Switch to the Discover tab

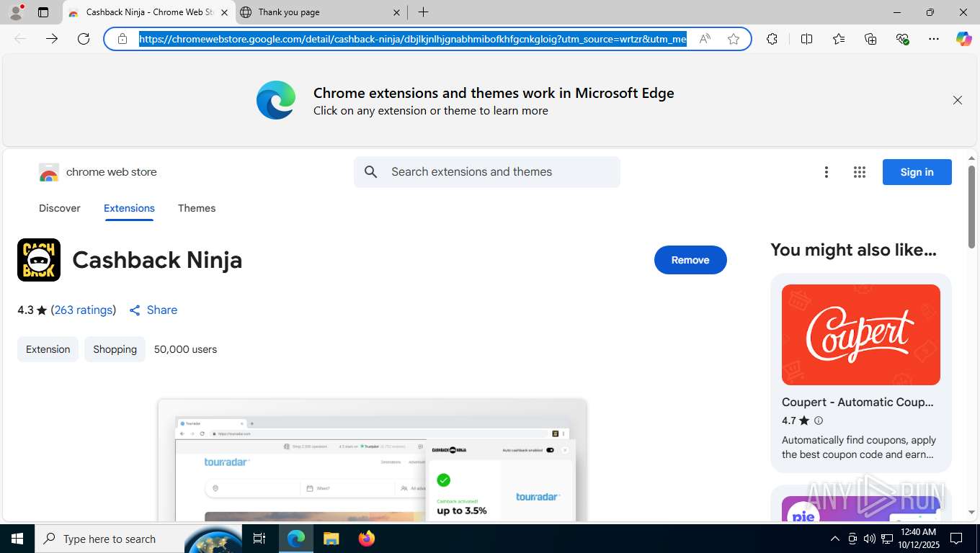click(60, 208)
